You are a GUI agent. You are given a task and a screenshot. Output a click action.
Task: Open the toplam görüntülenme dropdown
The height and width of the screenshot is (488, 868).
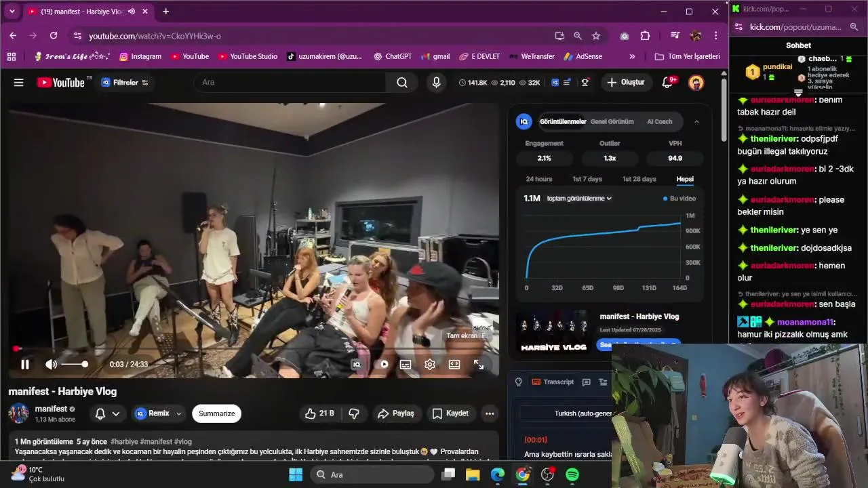point(579,199)
